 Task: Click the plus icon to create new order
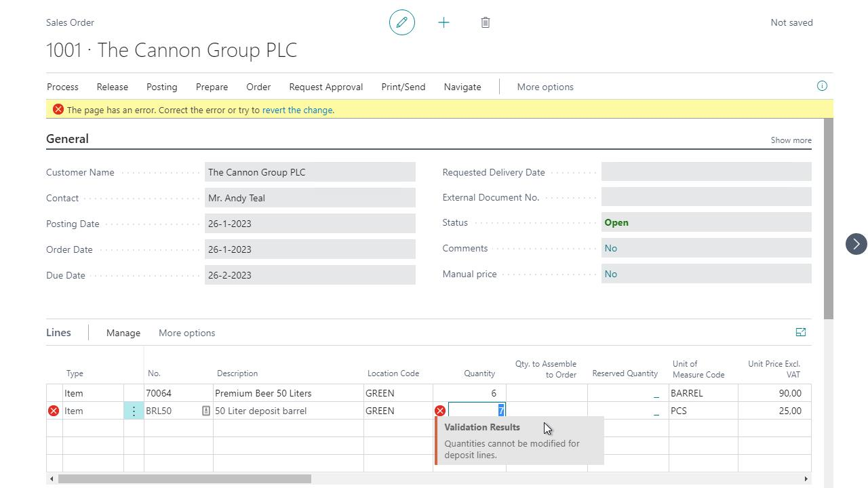coord(443,22)
